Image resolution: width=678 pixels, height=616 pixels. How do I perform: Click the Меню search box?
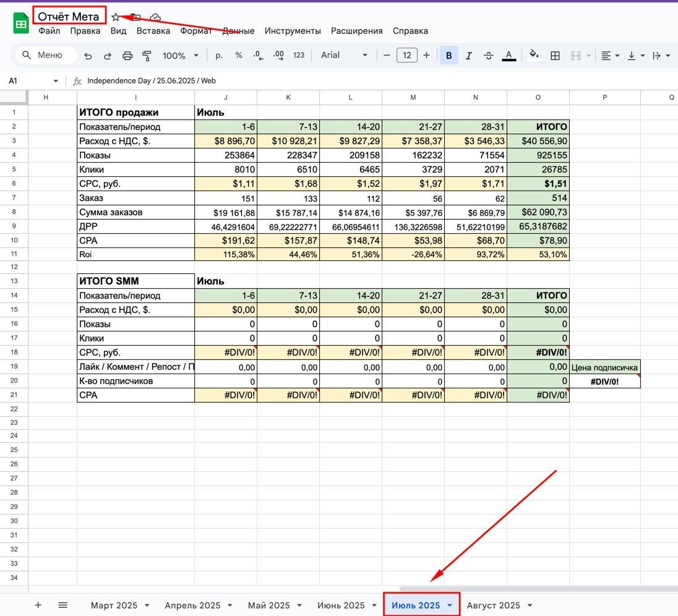tap(46, 55)
